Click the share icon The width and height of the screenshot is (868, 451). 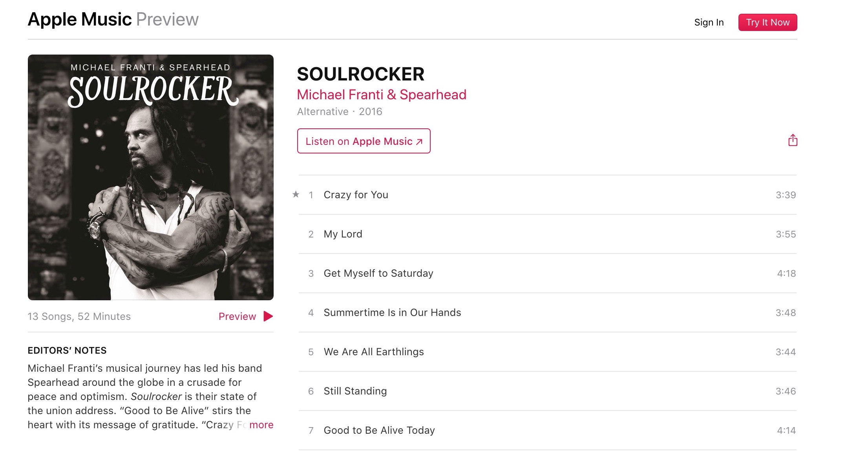(x=793, y=140)
